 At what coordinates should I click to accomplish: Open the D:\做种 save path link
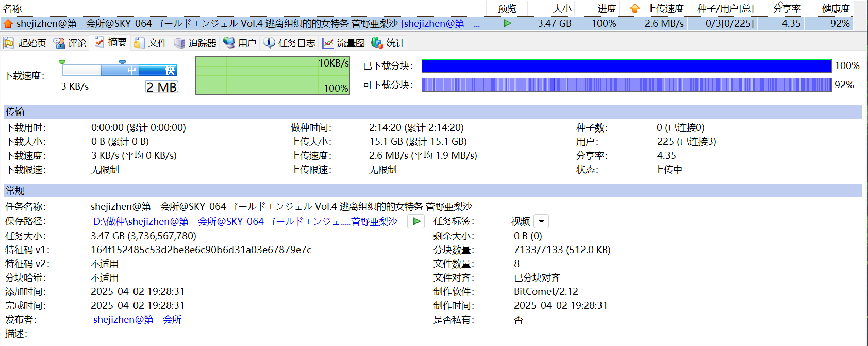(x=245, y=221)
